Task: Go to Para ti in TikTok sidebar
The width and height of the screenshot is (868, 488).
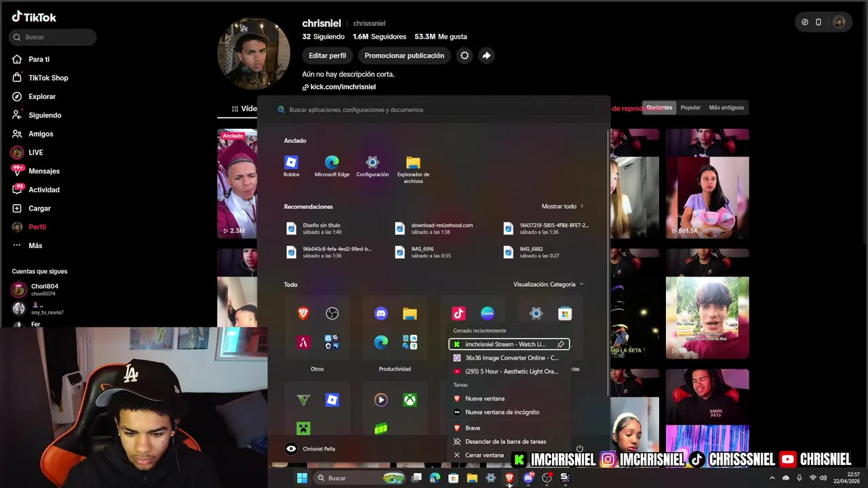Action: 39,60
